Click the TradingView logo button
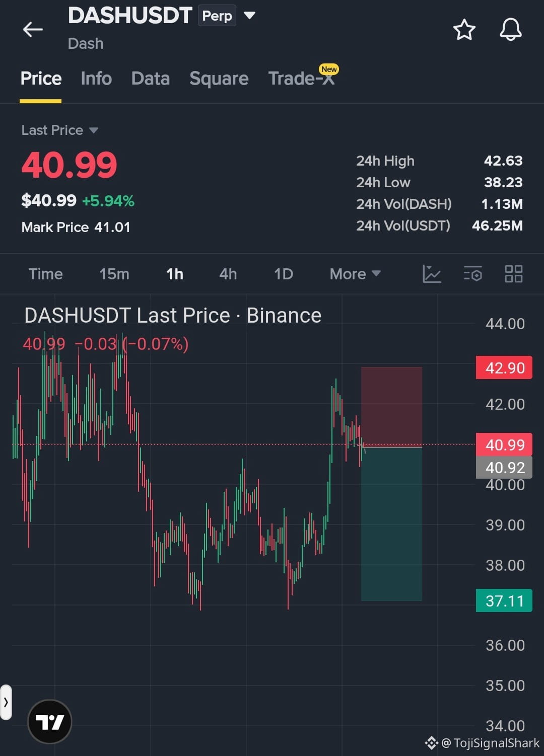This screenshot has width=544, height=756. click(x=49, y=722)
